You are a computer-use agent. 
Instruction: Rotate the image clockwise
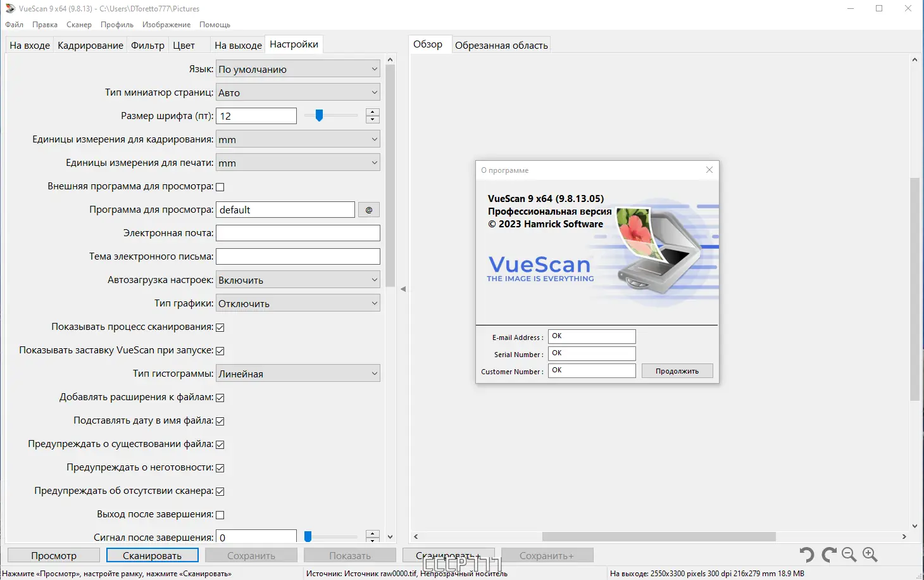point(827,555)
